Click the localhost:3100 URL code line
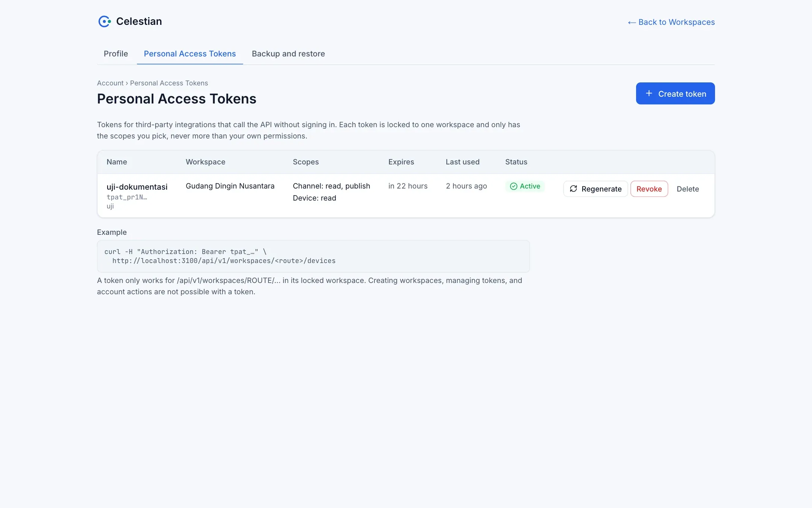Image resolution: width=812 pixels, height=508 pixels. [x=224, y=261]
